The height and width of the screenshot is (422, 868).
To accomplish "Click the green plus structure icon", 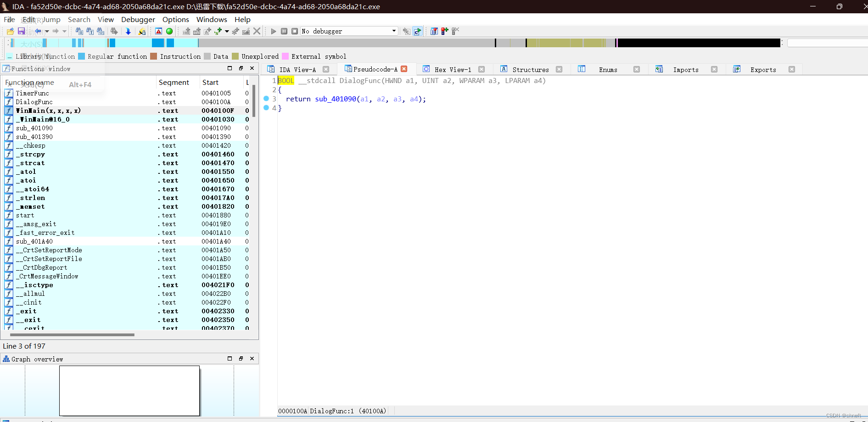I will coord(218,31).
